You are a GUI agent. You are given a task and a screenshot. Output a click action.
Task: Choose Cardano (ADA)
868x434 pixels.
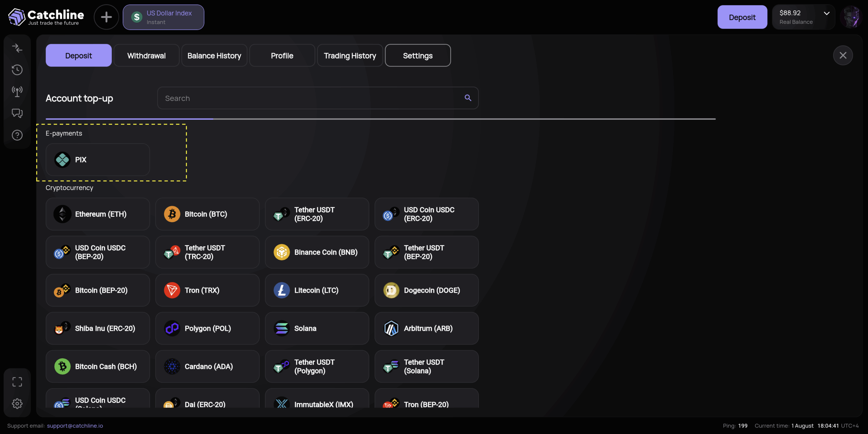(207, 366)
